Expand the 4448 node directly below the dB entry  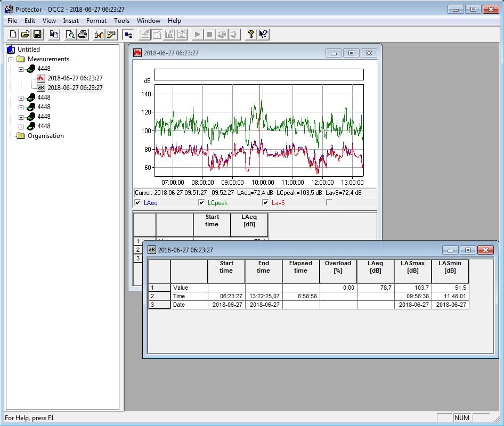coord(21,98)
